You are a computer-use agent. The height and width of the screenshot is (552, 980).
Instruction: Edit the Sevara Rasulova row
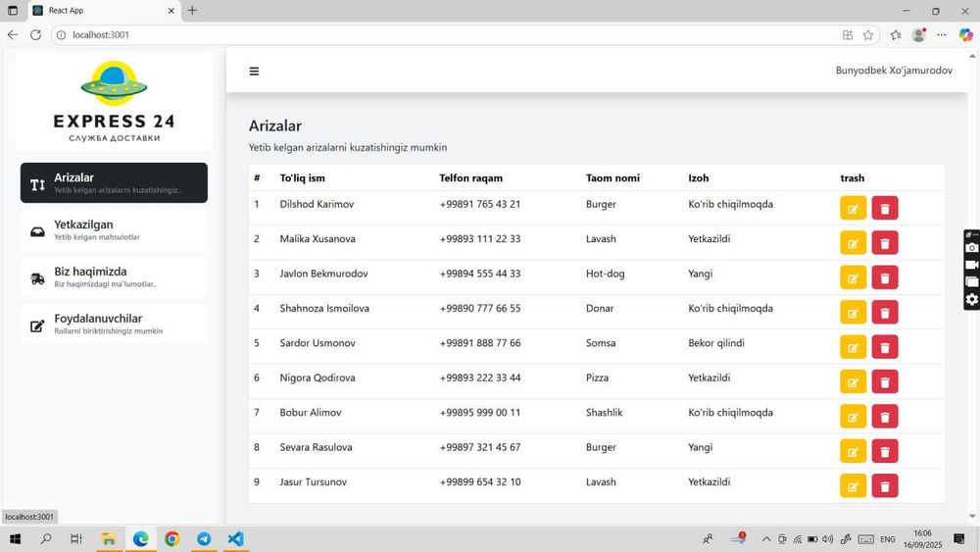tap(853, 451)
